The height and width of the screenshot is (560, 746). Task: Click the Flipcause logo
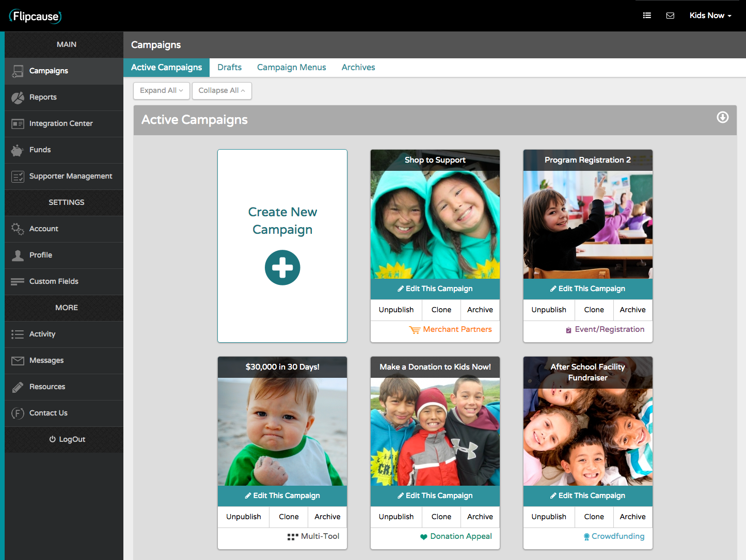point(35,16)
